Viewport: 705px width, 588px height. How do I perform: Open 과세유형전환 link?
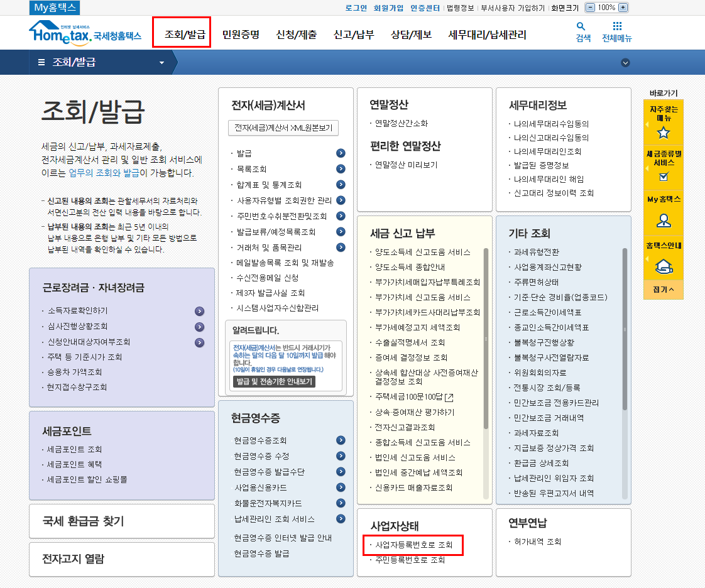point(537,252)
